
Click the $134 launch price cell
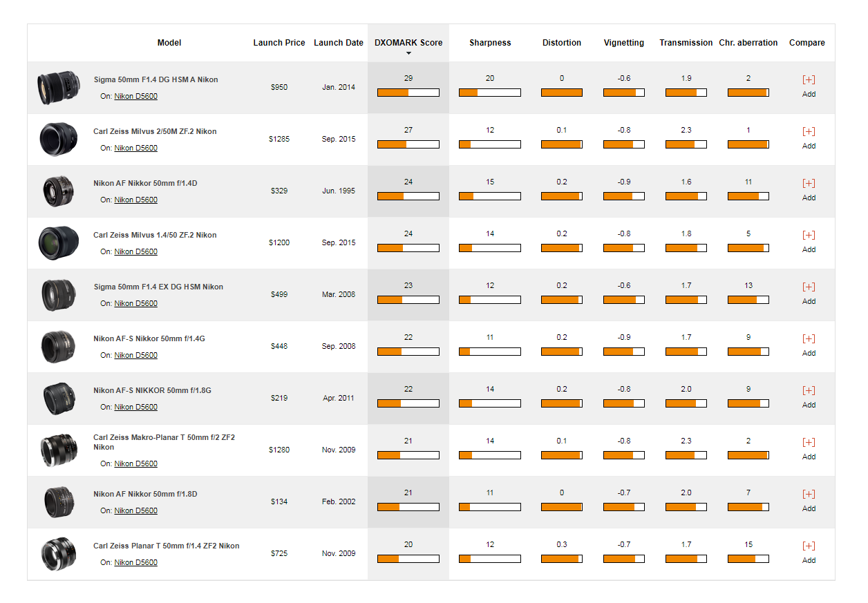(x=279, y=501)
